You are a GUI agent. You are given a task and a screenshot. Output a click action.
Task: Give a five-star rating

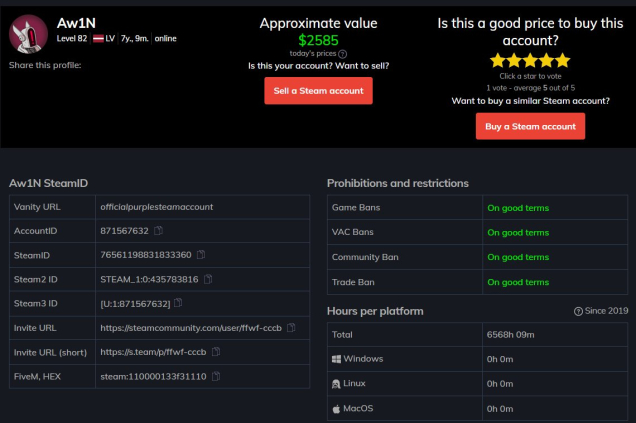564,60
